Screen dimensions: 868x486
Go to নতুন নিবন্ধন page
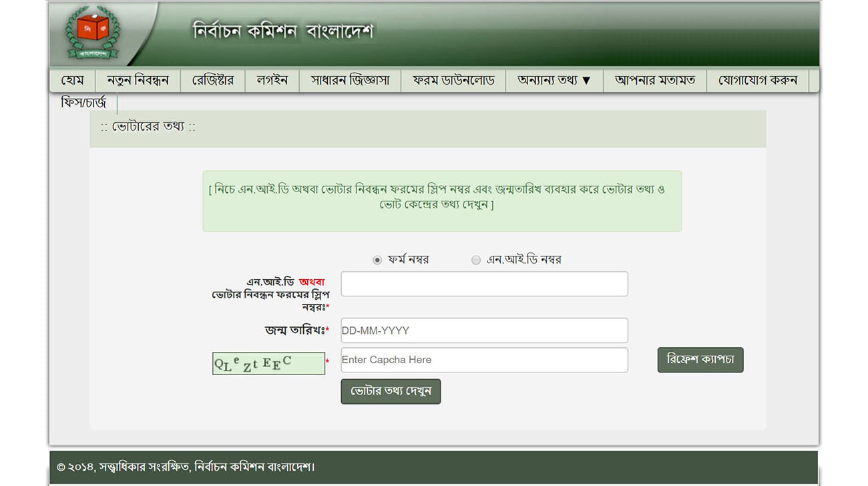pos(138,81)
